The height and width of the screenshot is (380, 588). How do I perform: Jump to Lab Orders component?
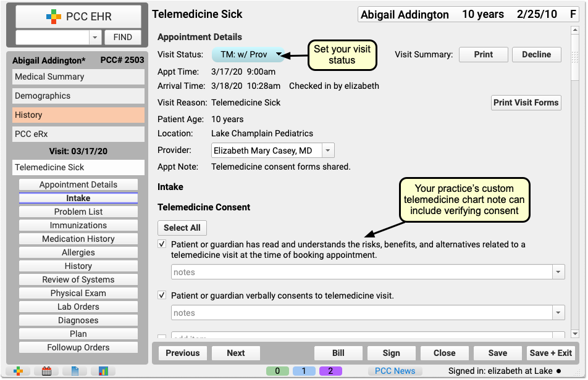coord(78,307)
